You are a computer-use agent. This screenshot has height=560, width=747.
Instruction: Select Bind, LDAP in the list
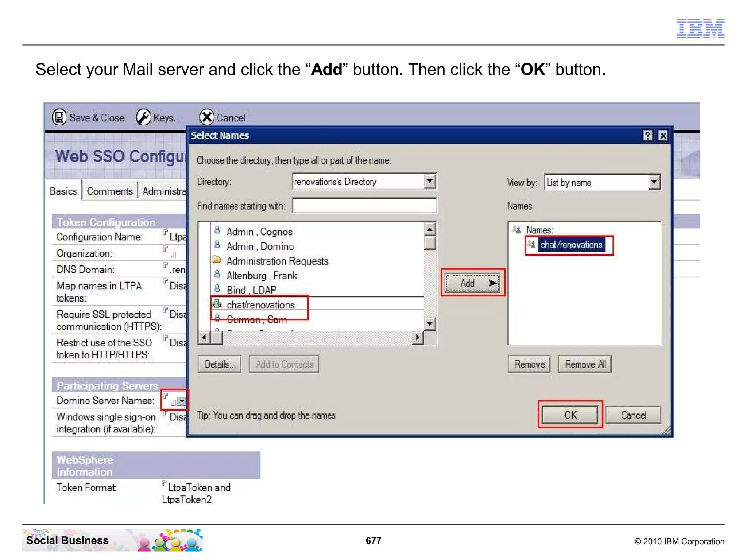click(251, 290)
